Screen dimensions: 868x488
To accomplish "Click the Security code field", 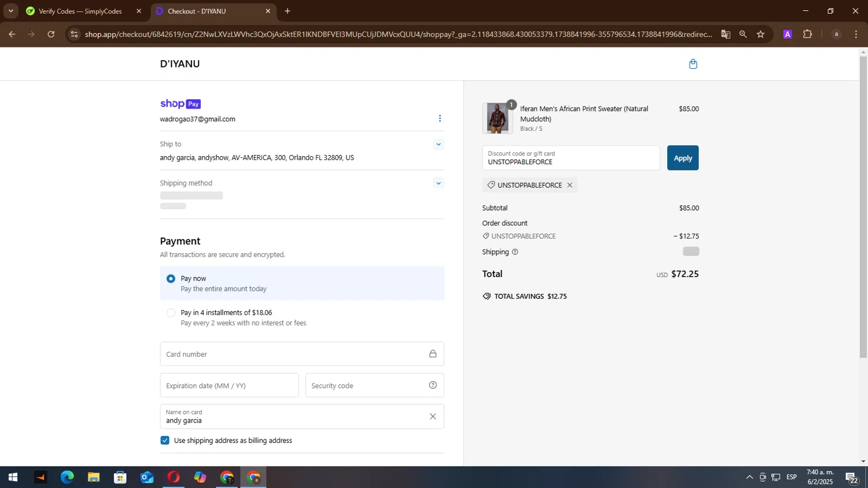I will tap(374, 385).
